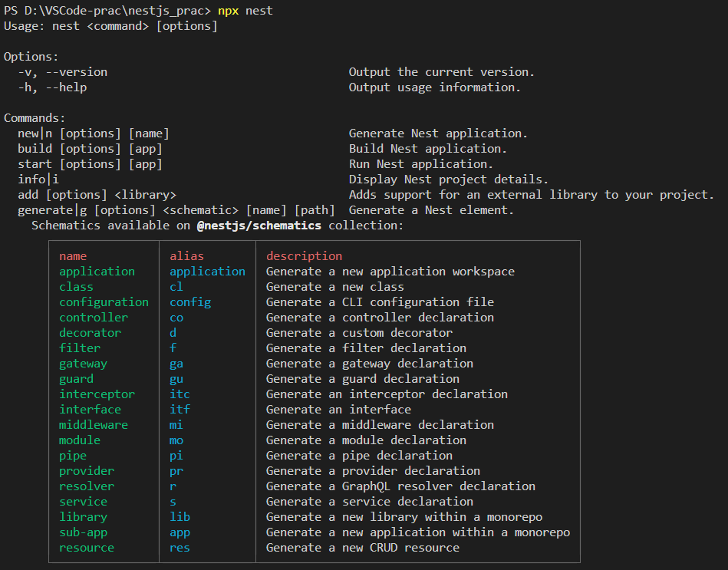Click the 'new|n [options] [name]' command
This screenshot has height=570, width=728.
pyautogui.click(x=94, y=133)
